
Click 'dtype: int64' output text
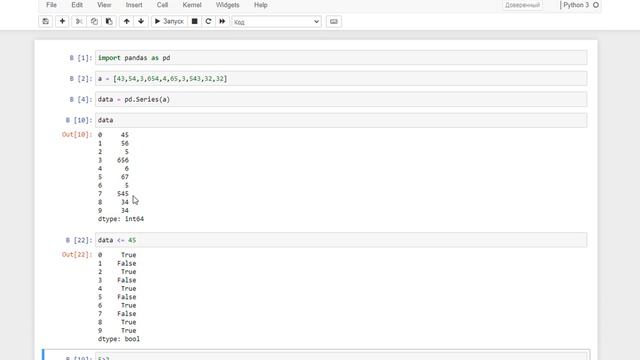121,219
